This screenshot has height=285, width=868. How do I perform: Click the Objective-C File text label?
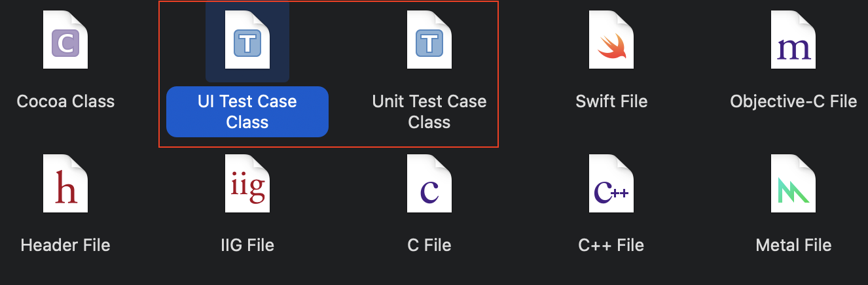(x=793, y=102)
